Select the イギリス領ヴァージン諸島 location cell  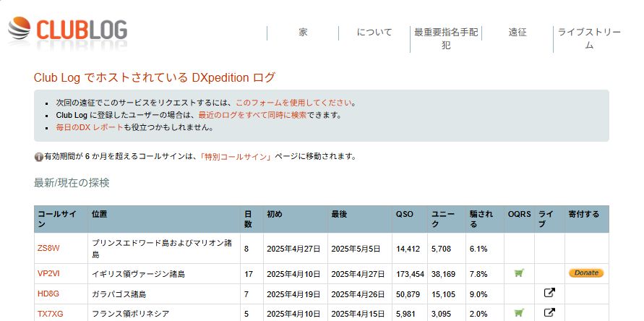coord(164,274)
